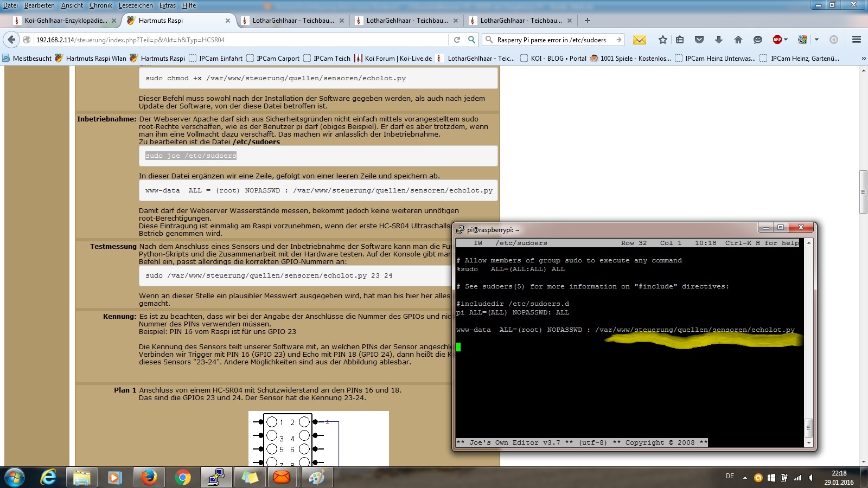868x488 pixels.
Task: Switch to Koi-Gehlhaar-Enzyklopädie tab
Action: click(65, 21)
